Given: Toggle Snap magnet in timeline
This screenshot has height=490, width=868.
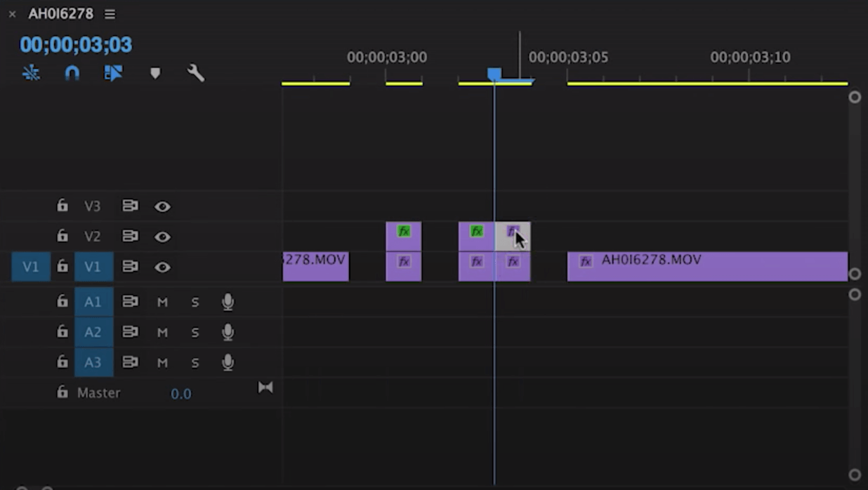Looking at the screenshot, I should (x=72, y=73).
